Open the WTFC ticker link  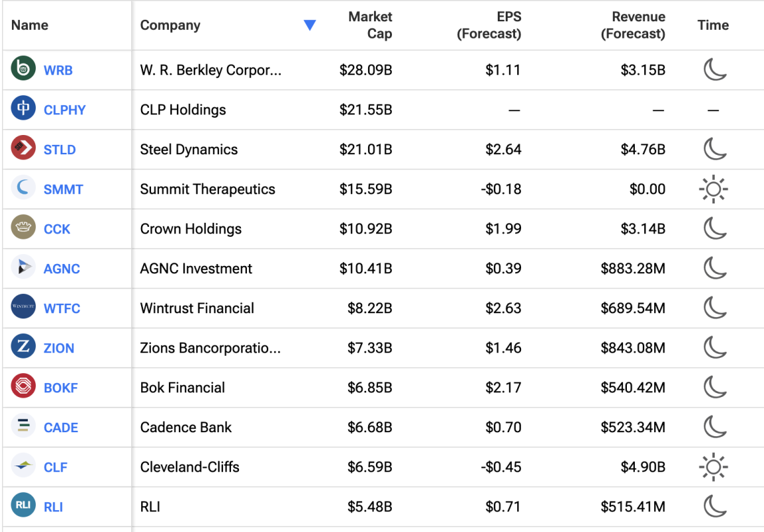coord(62,309)
